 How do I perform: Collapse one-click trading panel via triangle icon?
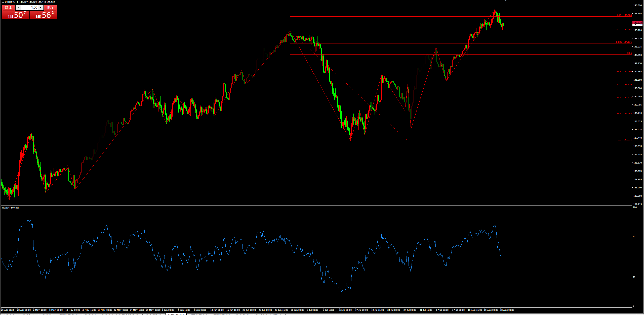point(3,2)
